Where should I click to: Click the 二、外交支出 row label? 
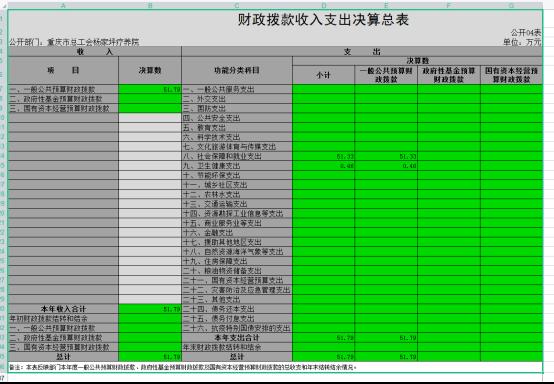[x=237, y=99]
